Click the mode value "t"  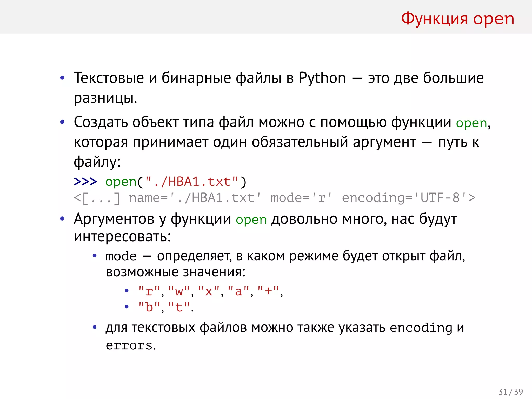pos(179,307)
